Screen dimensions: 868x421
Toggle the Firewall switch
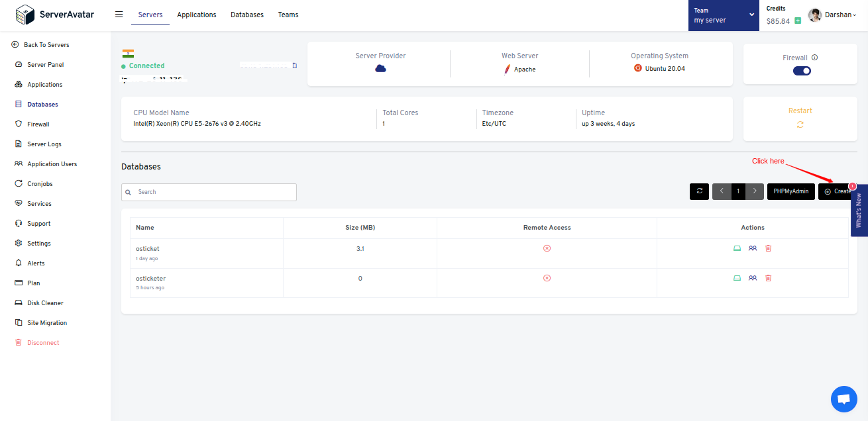click(802, 71)
